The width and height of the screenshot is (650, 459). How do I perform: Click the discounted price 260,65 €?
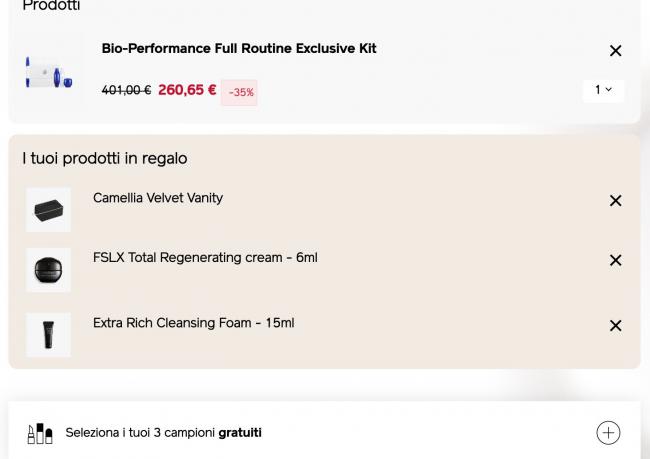(187, 90)
